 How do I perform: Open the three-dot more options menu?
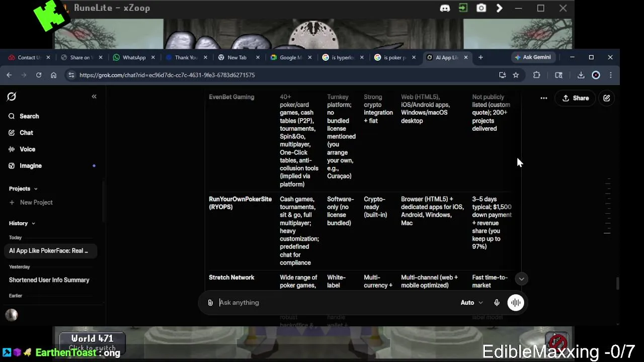click(x=544, y=98)
